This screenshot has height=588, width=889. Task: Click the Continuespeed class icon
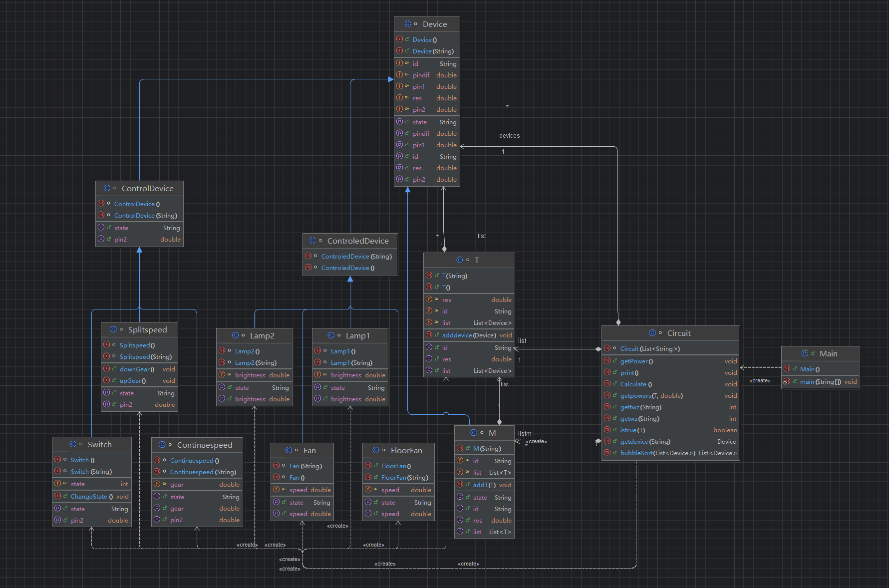coord(162,445)
